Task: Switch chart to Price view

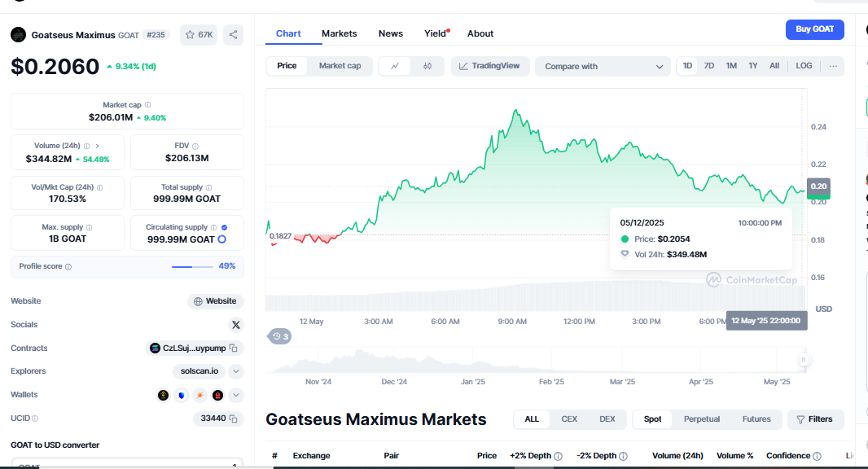Action: tap(287, 66)
